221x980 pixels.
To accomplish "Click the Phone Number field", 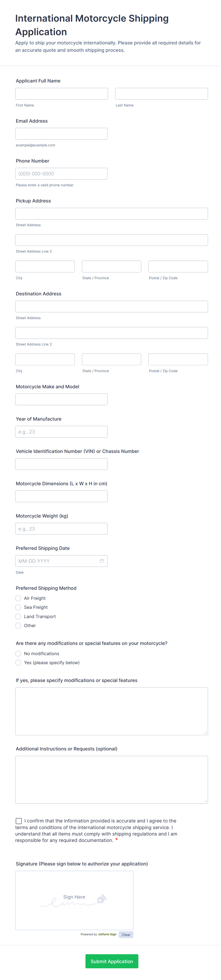I will [x=61, y=173].
